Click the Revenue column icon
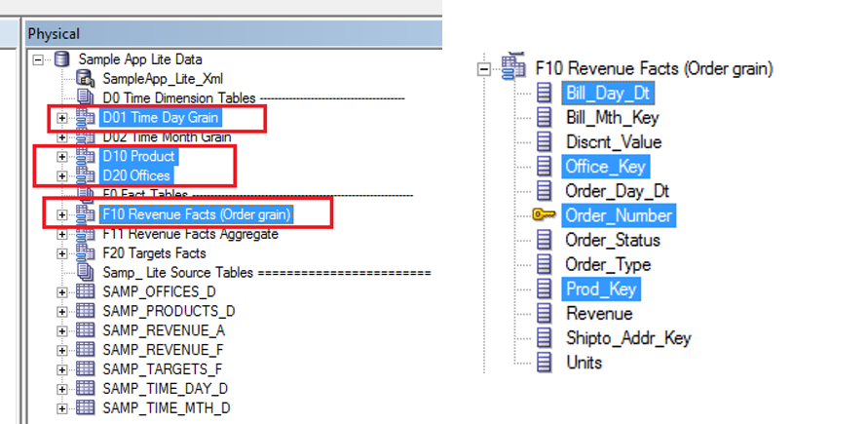This screenshot has width=868, height=424. click(x=546, y=314)
